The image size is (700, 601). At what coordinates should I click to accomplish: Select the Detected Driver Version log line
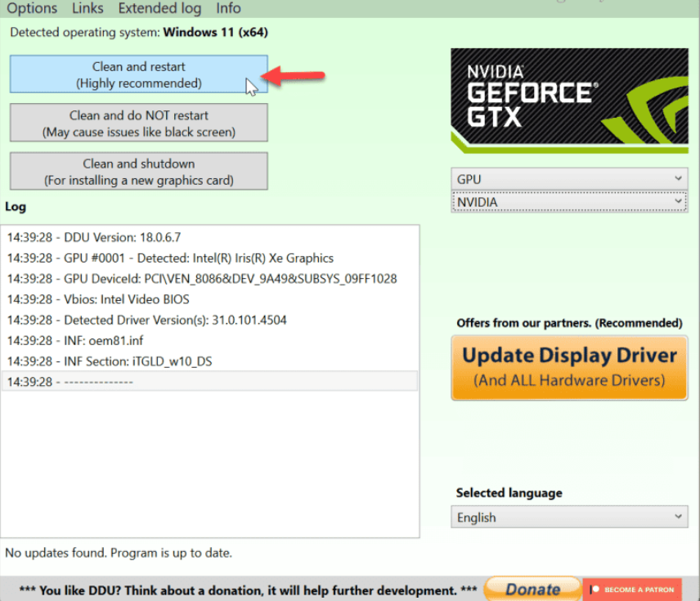147,320
